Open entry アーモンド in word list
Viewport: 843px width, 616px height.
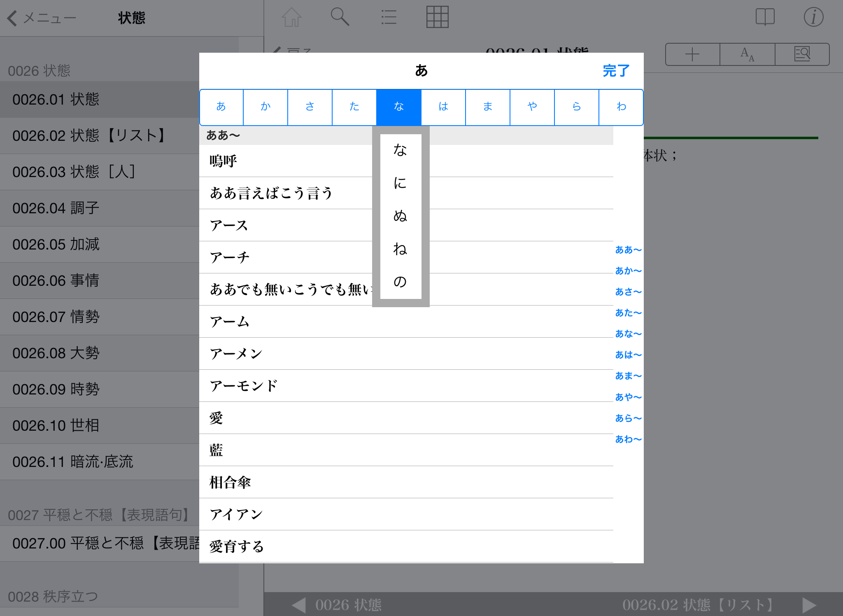[x=244, y=386]
